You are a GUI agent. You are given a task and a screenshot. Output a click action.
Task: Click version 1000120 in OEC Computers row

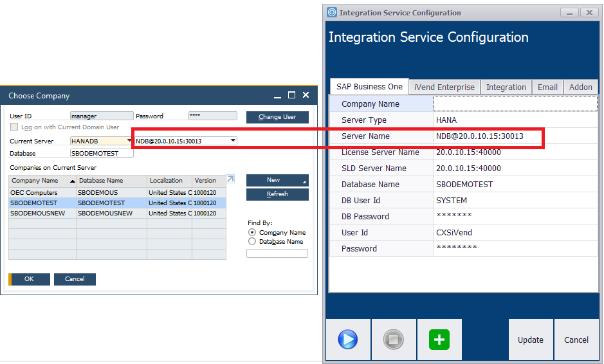click(209, 192)
